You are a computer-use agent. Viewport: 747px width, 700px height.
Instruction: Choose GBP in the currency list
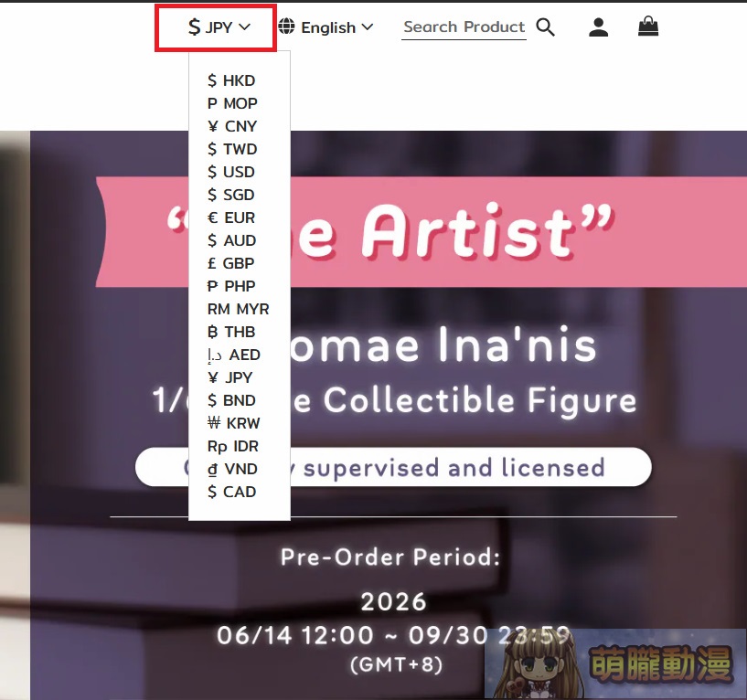[231, 263]
